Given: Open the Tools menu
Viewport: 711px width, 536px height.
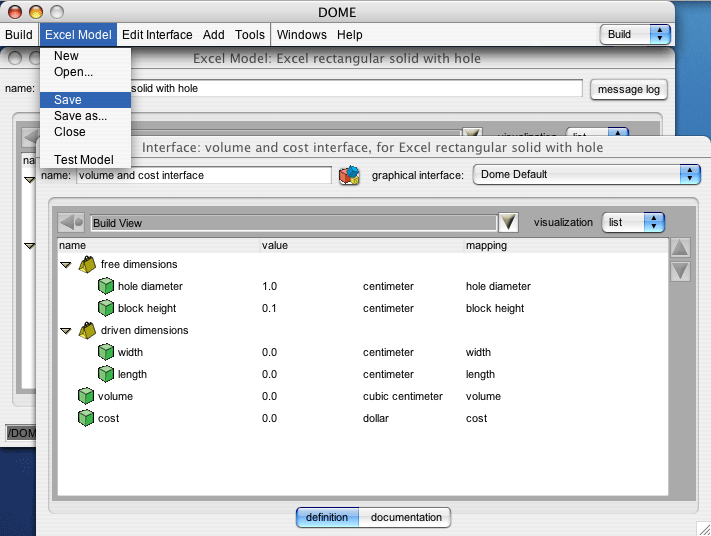Looking at the screenshot, I should point(250,35).
